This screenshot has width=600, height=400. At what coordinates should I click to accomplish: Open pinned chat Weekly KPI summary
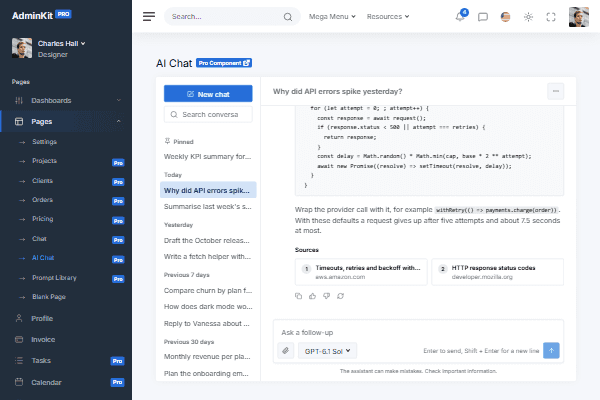208,157
